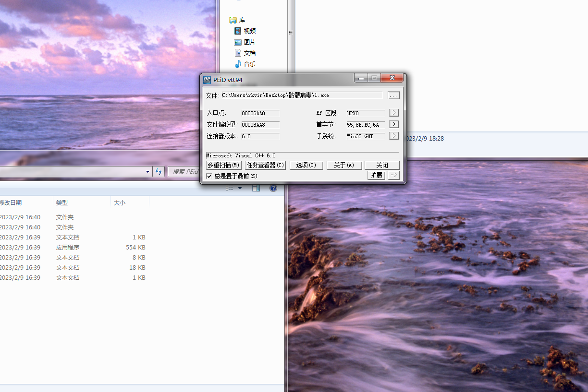Sort files by 类型 column header
This screenshot has width=588, height=392.
point(62,203)
